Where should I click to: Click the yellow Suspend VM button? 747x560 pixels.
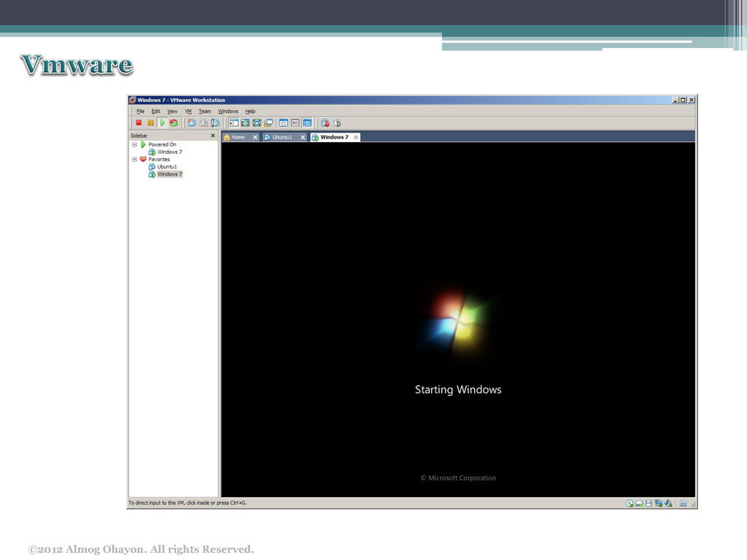tap(150, 122)
